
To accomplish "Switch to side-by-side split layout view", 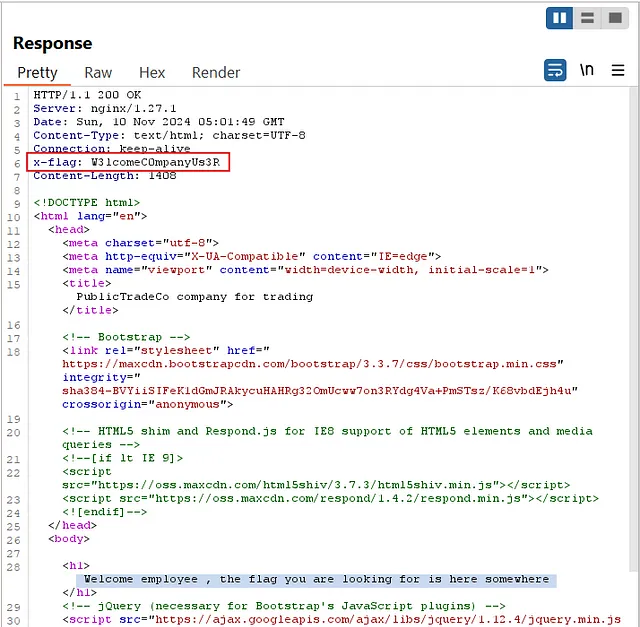I will click(x=559, y=18).
